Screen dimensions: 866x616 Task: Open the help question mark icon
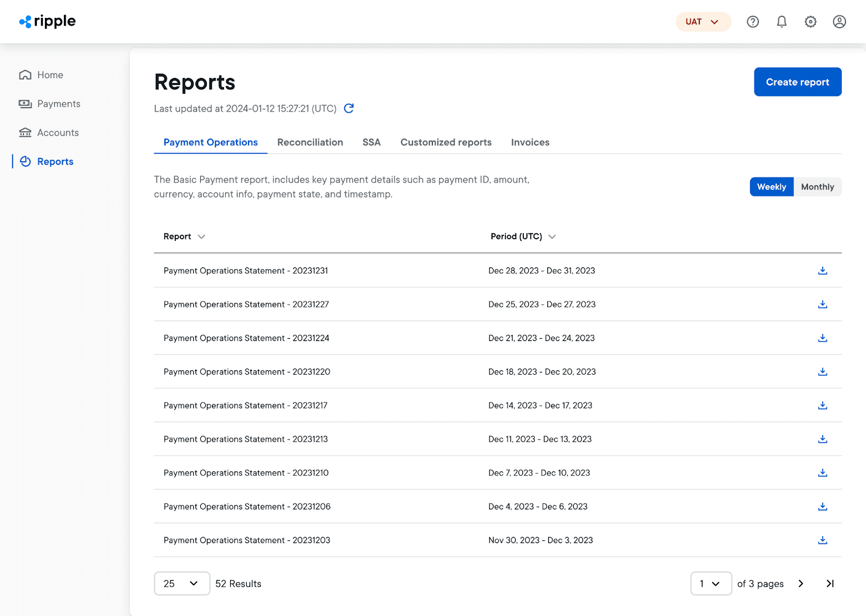(752, 22)
